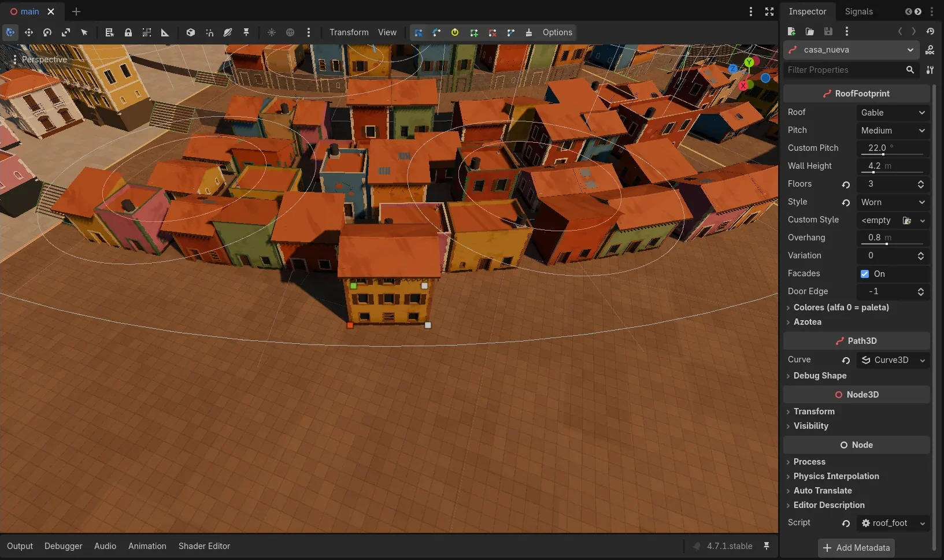
Task: Open sun preview settings icon
Action: pyautogui.click(x=272, y=32)
